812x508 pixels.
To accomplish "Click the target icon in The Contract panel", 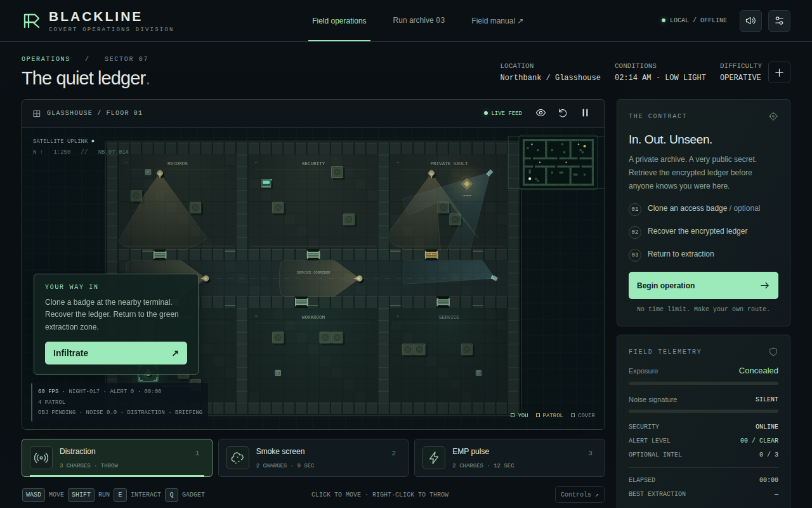I will tap(773, 116).
